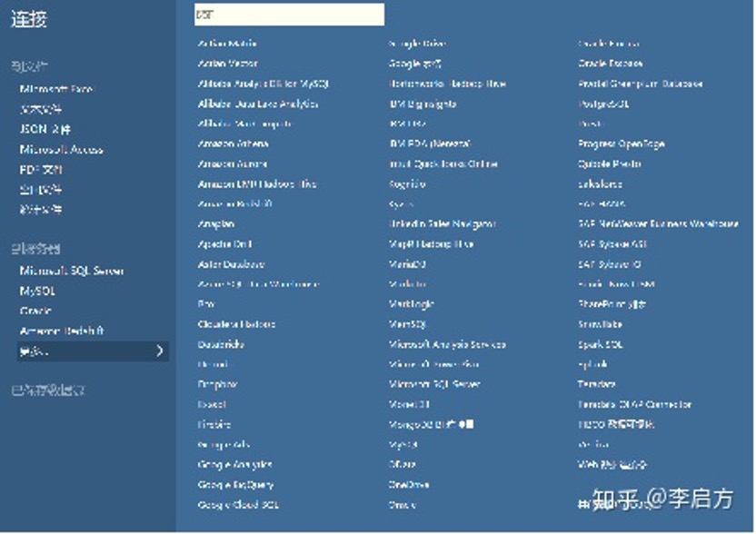Choose the MarkLogic connector
756x534 pixels.
pos(412,304)
